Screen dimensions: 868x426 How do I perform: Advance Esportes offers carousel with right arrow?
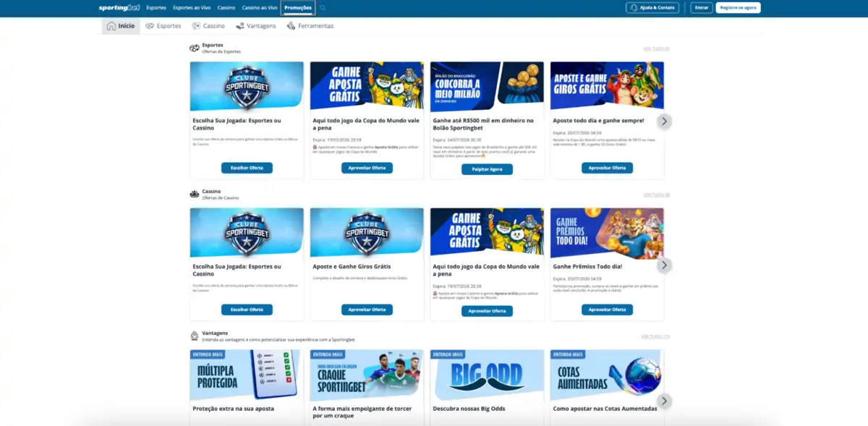coord(664,121)
